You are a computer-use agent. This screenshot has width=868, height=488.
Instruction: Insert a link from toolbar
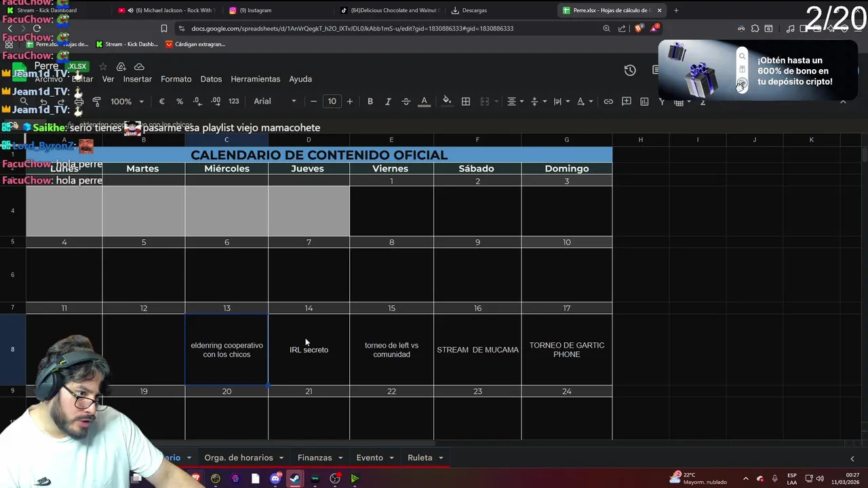[x=608, y=101]
